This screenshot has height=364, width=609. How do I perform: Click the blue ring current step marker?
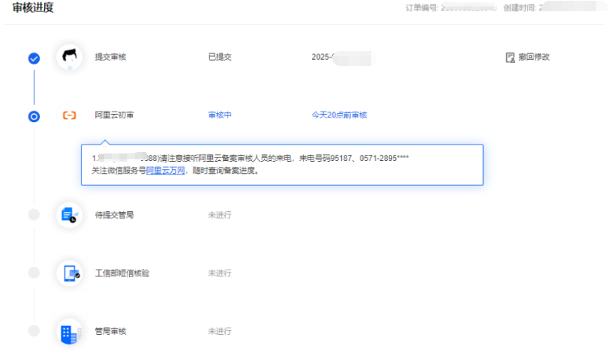pyautogui.click(x=34, y=116)
